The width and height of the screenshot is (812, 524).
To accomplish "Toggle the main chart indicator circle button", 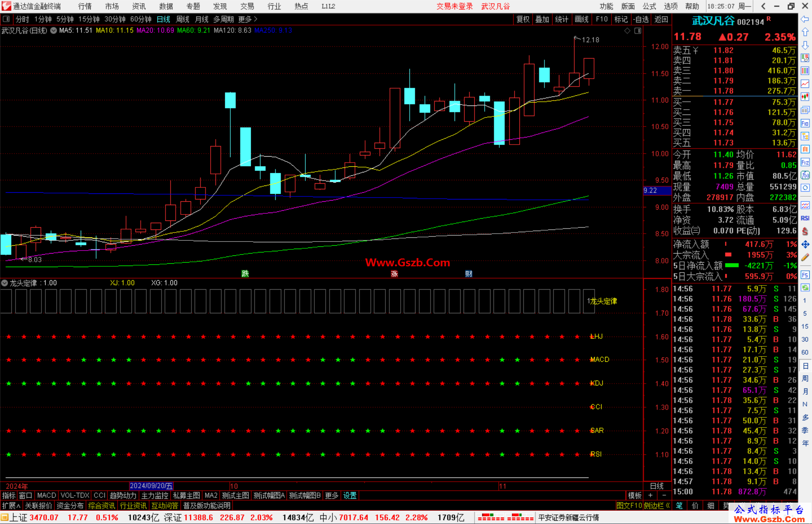I will pyautogui.click(x=53, y=30).
